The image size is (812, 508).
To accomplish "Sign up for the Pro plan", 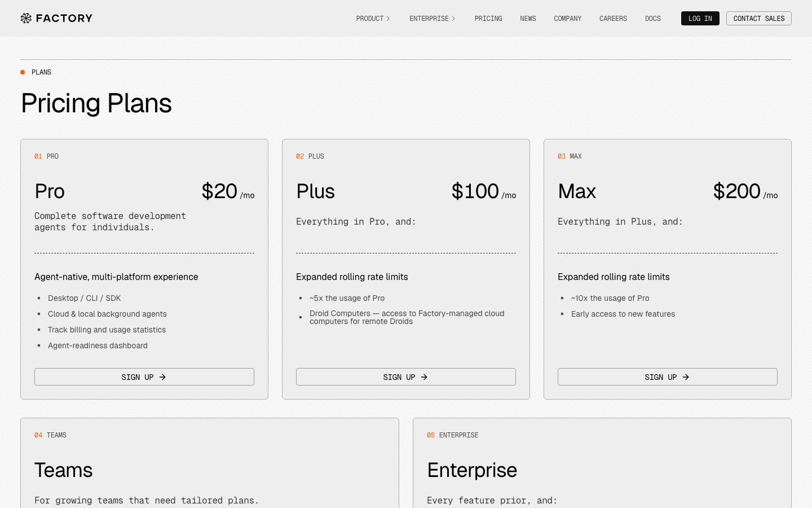I will 144,377.
